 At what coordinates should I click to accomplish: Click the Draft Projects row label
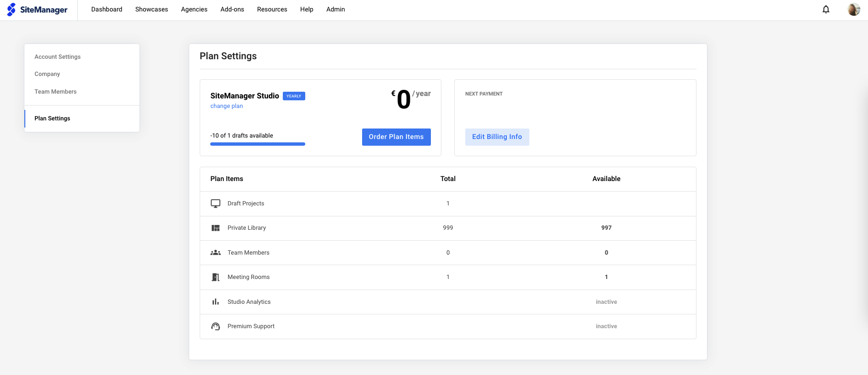(246, 204)
